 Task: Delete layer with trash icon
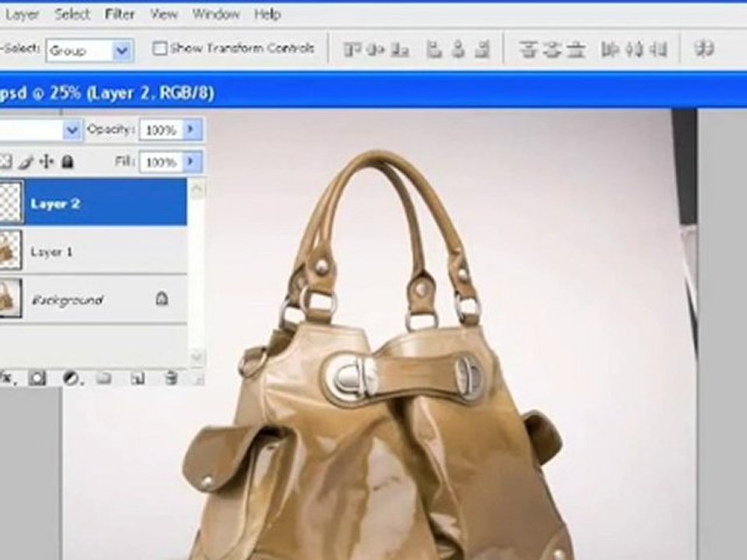pos(171,379)
